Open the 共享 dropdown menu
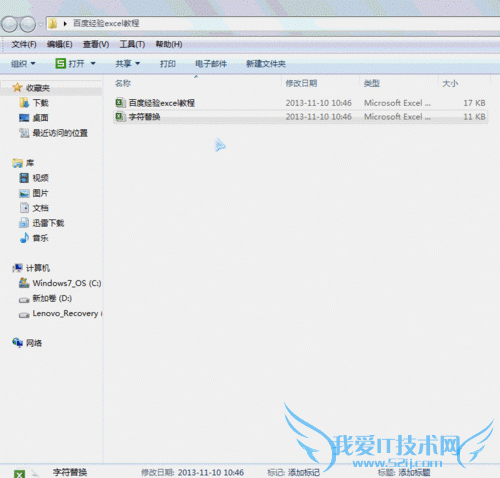The width and height of the screenshot is (500, 478). [x=127, y=63]
